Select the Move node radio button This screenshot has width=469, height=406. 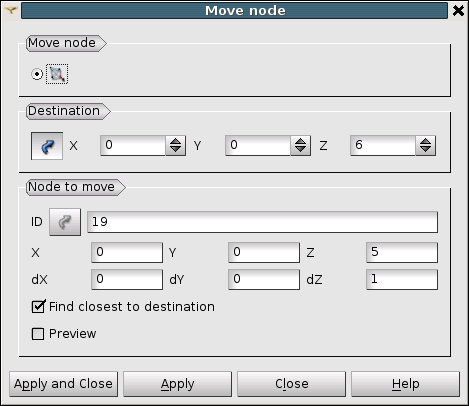[x=37, y=74]
